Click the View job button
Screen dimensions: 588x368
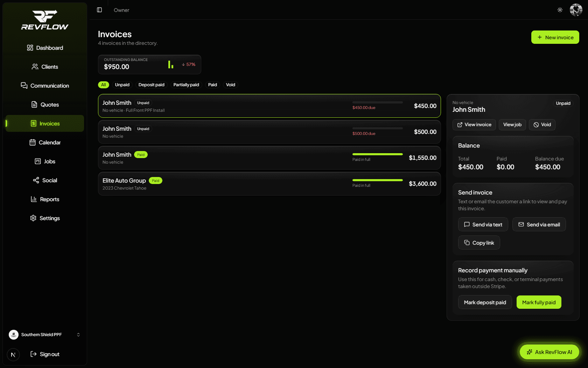(512, 125)
